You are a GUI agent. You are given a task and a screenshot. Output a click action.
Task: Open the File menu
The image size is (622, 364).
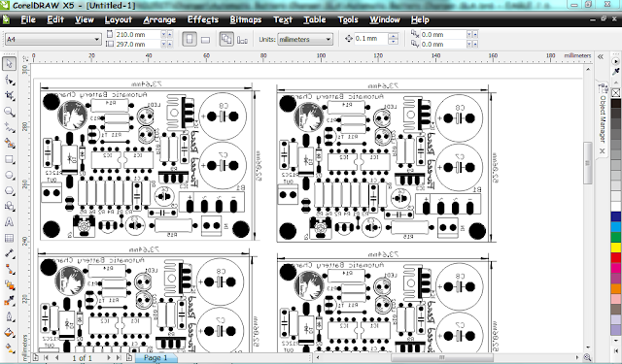pyautogui.click(x=28, y=19)
